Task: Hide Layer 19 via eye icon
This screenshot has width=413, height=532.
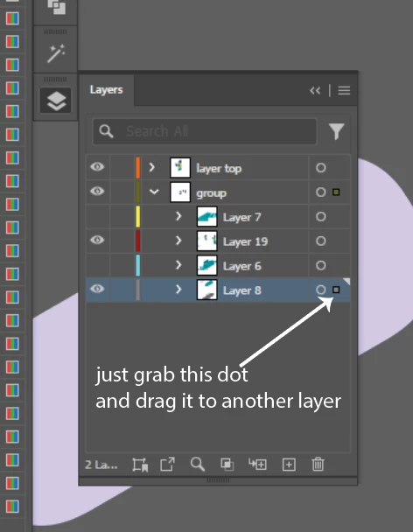Action: 97,241
